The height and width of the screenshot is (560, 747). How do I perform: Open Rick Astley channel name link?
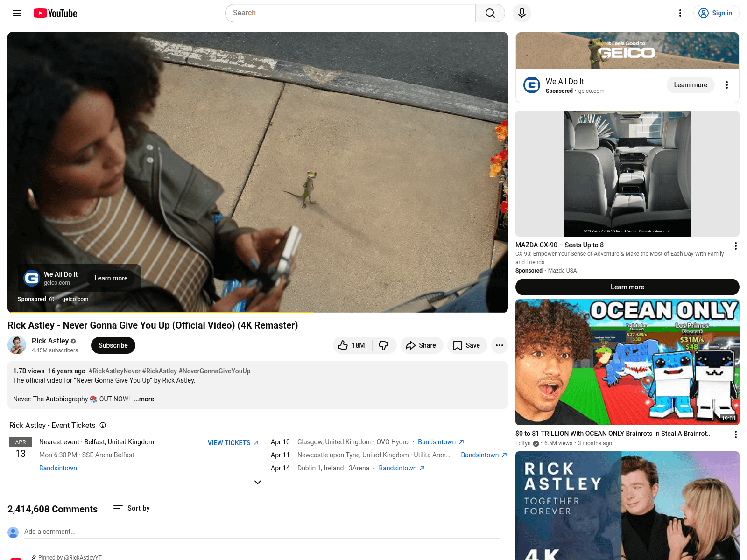(50, 341)
